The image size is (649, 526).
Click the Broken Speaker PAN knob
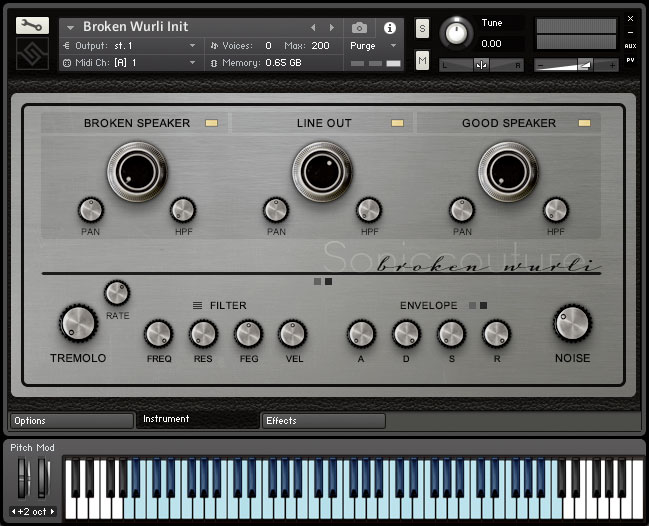coord(91,210)
